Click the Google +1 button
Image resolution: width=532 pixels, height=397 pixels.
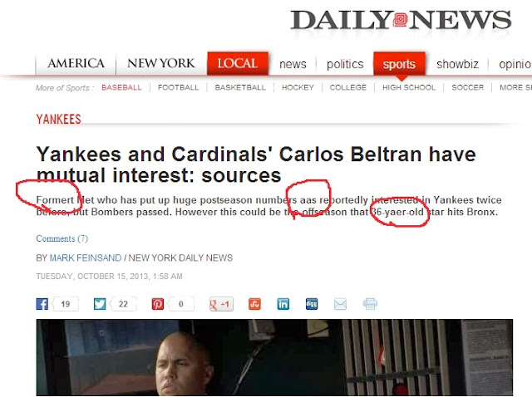pyautogui.click(x=221, y=304)
